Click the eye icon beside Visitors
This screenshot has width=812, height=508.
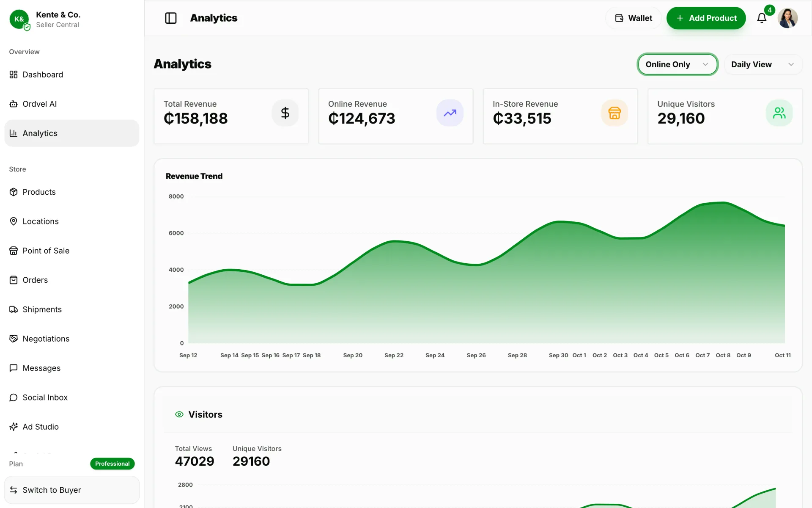click(x=179, y=414)
